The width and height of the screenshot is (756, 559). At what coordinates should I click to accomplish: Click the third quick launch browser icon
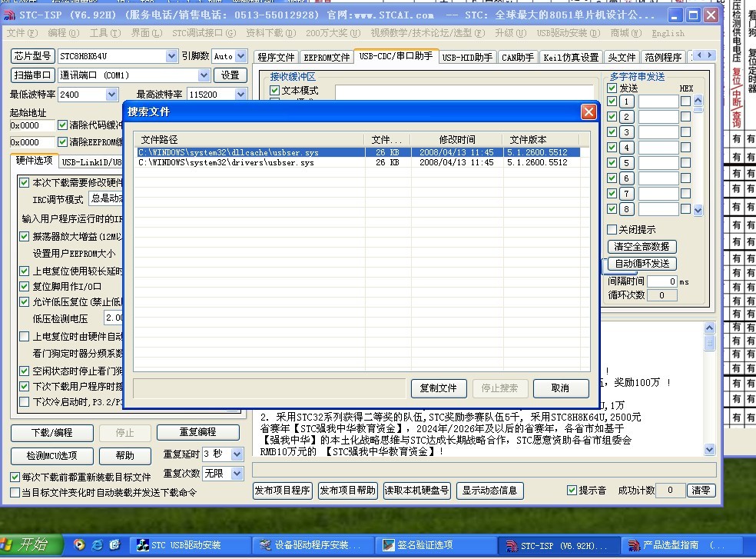tap(114, 544)
